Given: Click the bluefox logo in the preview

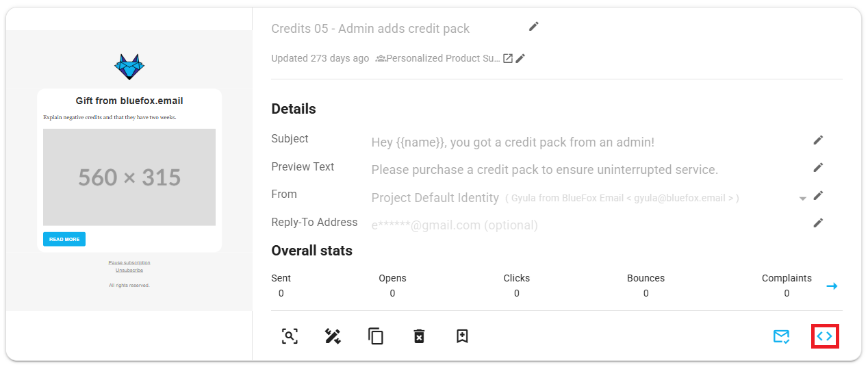Looking at the screenshot, I should coord(129,67).
